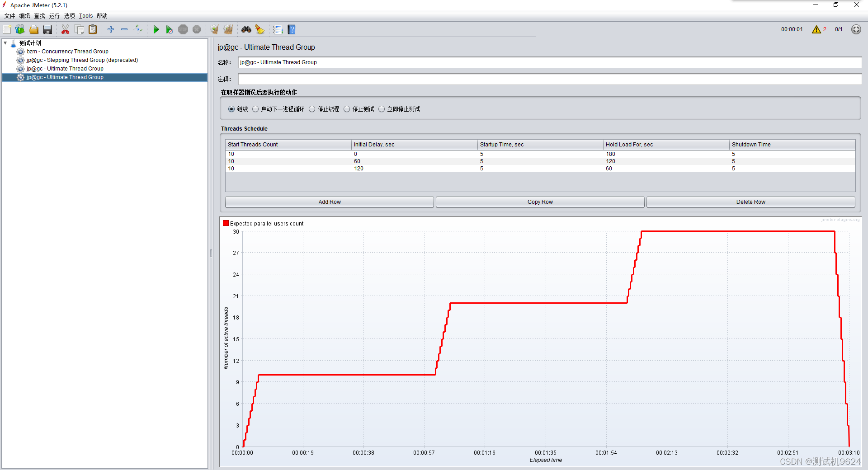Image resolution: width=868 pixels, height=470 pixels.
Task: Select the highlighted jp@gc - Ultimate Thread Group node
Action: point(65,77)
